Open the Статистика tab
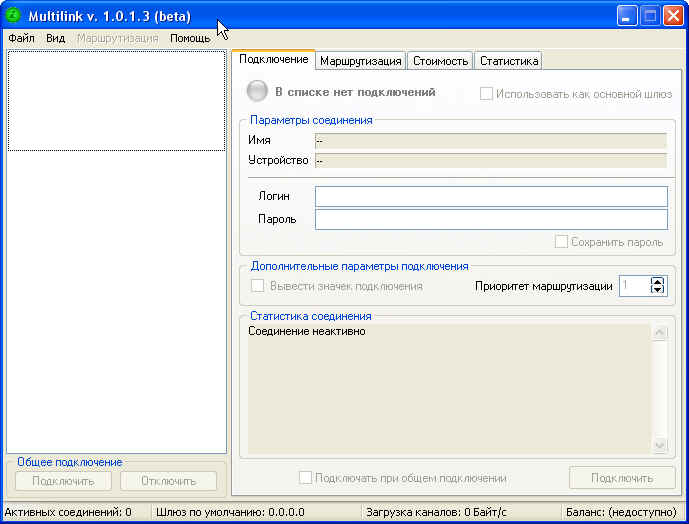The width and height of the screenshot is (689, 524). (509, 61)
